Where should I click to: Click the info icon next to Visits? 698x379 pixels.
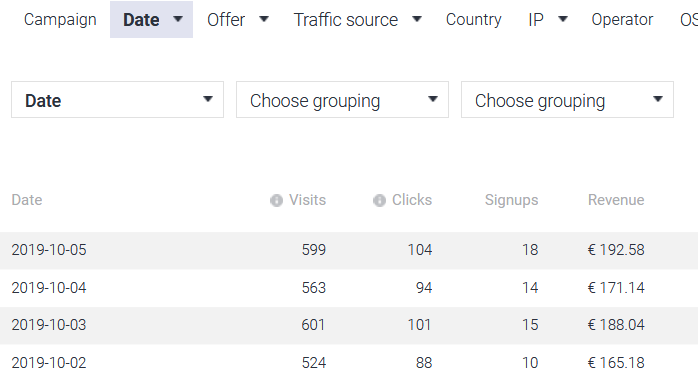(x=276, y=200)
